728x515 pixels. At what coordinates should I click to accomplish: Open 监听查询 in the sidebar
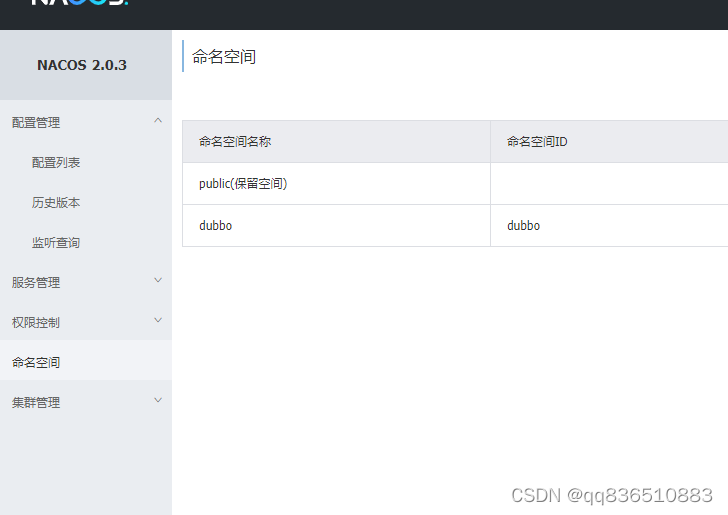[x=56, y=242]
